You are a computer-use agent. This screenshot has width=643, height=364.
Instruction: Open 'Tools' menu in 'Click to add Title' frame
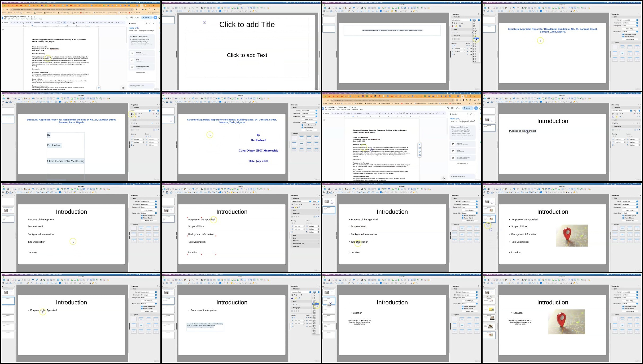(x=210, y=2)
